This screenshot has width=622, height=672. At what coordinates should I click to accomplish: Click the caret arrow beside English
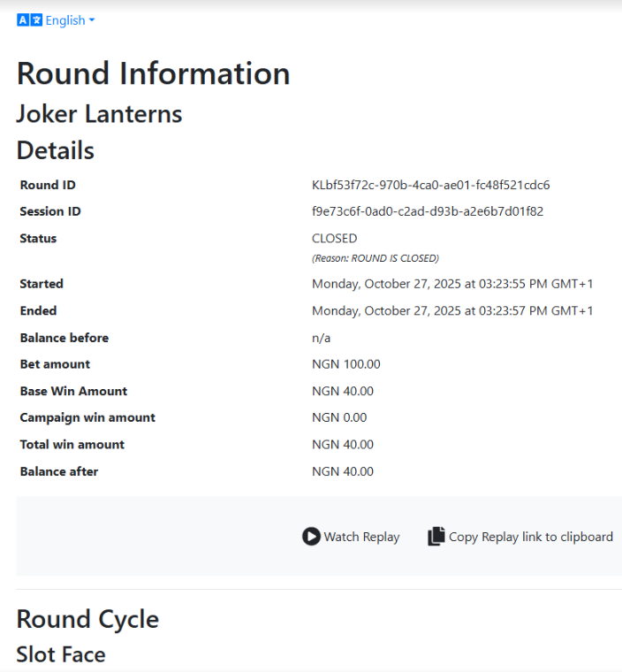92,20
